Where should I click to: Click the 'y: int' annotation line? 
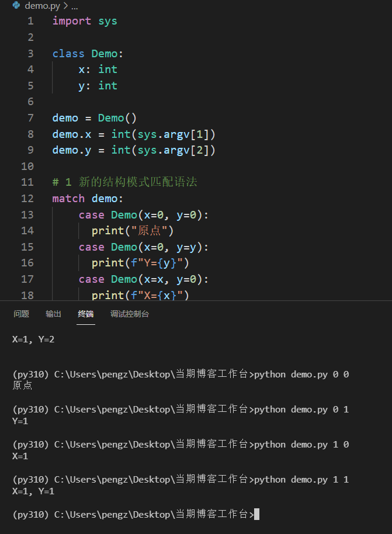tap(98, 86)
